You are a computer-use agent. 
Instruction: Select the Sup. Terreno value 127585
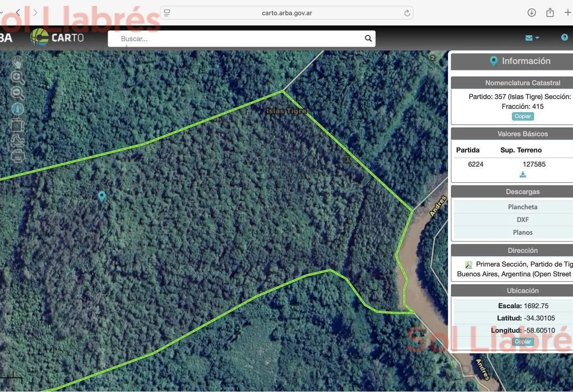pyautogui.click(x=534, y=164)
